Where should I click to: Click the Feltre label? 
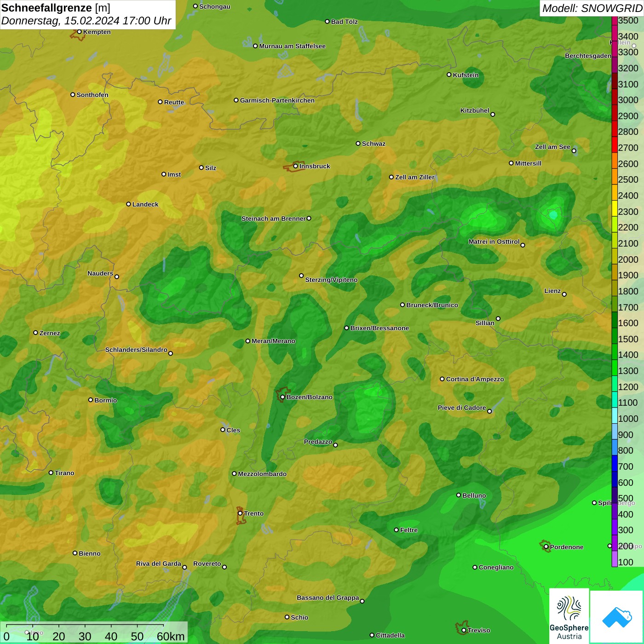click(408, 530)
